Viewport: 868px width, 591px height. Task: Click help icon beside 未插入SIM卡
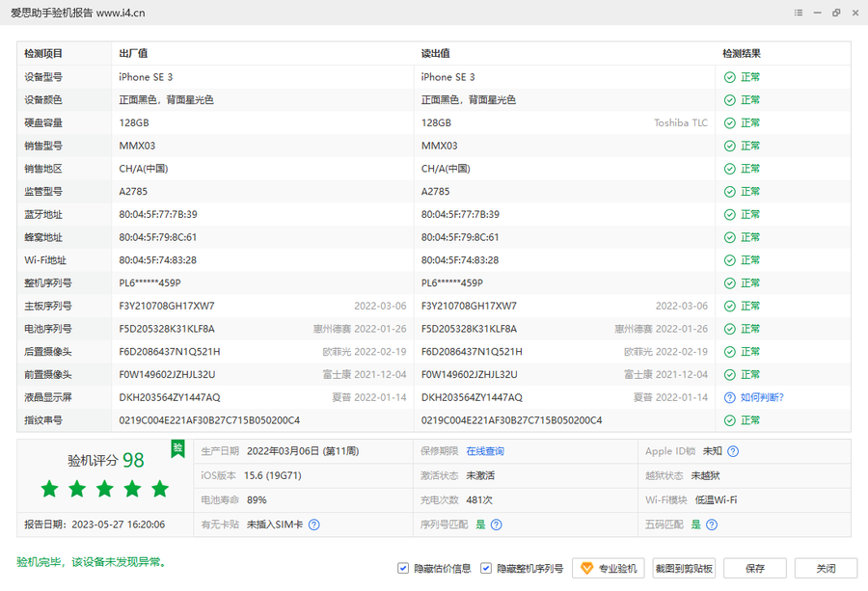point(313,524)
